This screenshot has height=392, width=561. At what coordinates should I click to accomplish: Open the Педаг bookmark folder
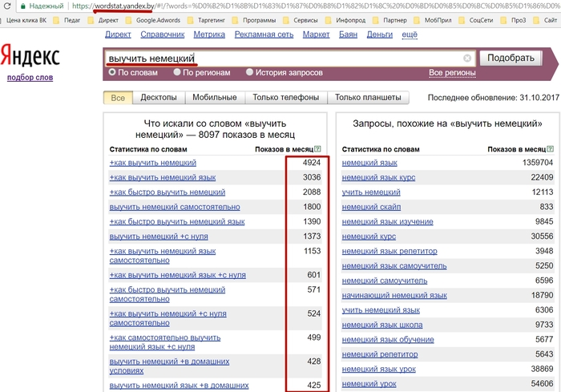pos(67,20)
